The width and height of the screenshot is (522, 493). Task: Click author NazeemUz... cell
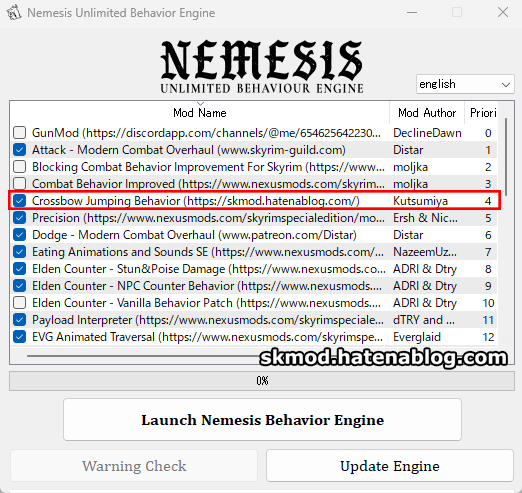point(425,252)
